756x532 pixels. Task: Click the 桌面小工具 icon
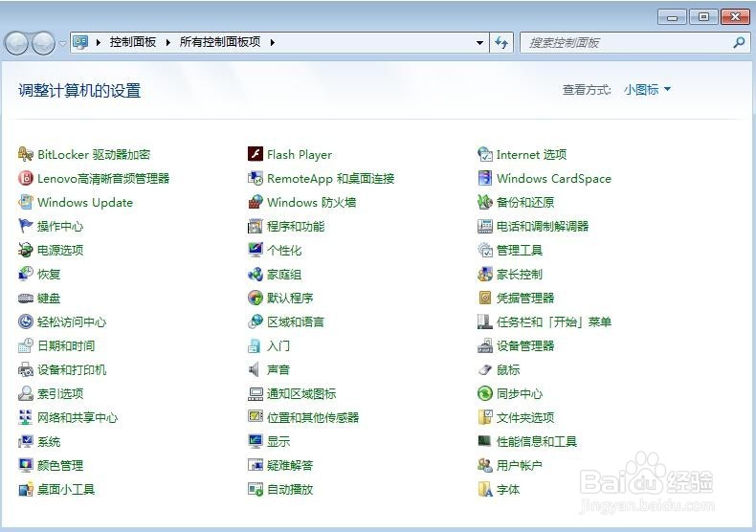(26, 490)
